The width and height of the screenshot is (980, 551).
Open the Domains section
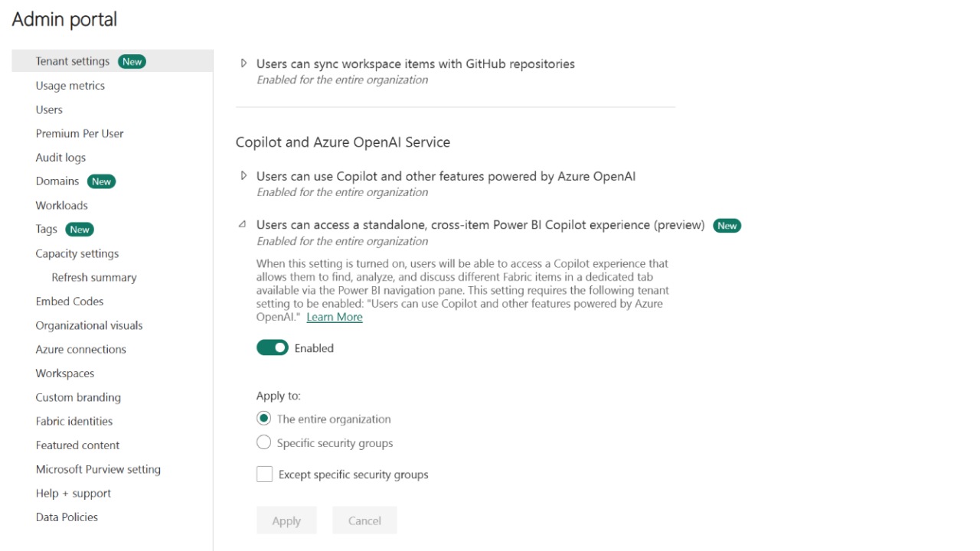coord(57,181)
